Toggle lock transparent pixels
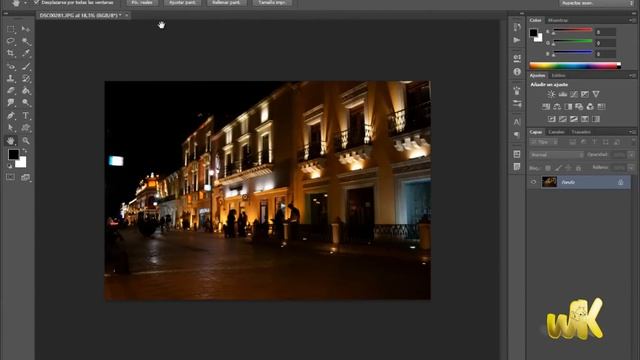The width and height of the screenshot is (640, 360). coord(548,168)
